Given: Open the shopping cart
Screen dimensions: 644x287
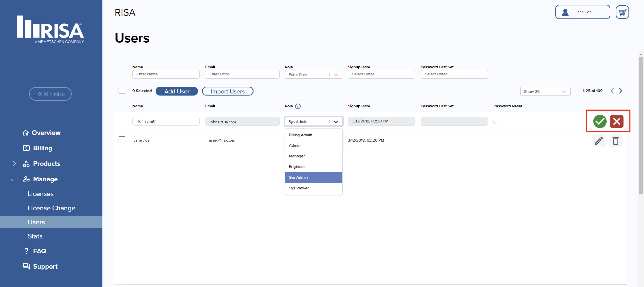Looking at the screenshot, I should point(622,12).
